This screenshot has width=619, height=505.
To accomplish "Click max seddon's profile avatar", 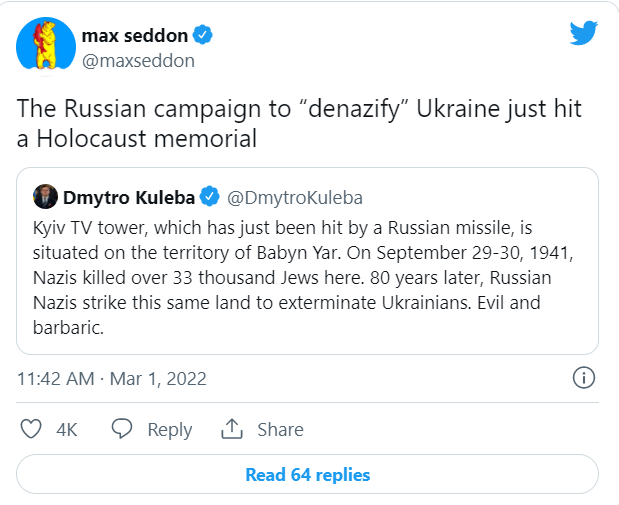I will [x=46, y=45].
